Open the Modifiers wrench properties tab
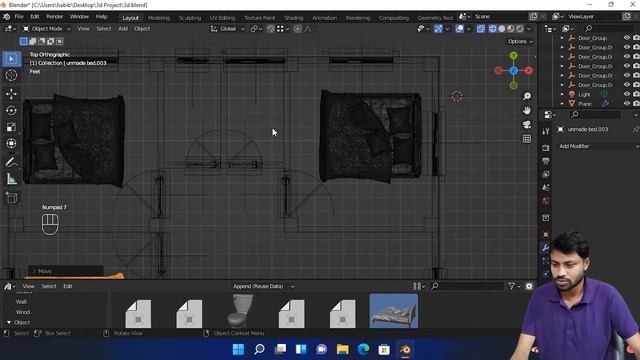The width and height of the screenshot is (640, 360). 546,247
